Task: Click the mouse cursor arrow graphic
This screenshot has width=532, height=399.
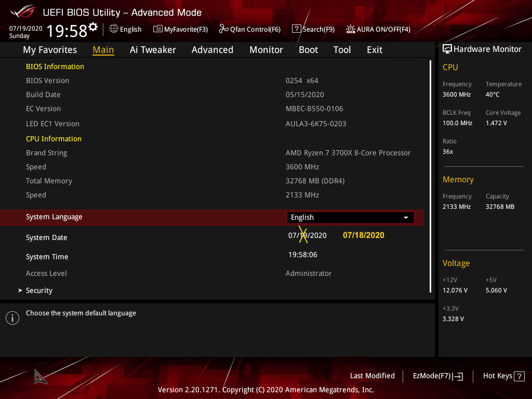Action: click(40, 377)
